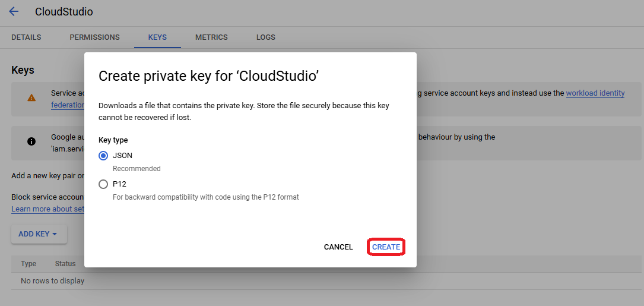
Task: Click the back arrow beside CloudStudio
Action: (x=14, y=12)
